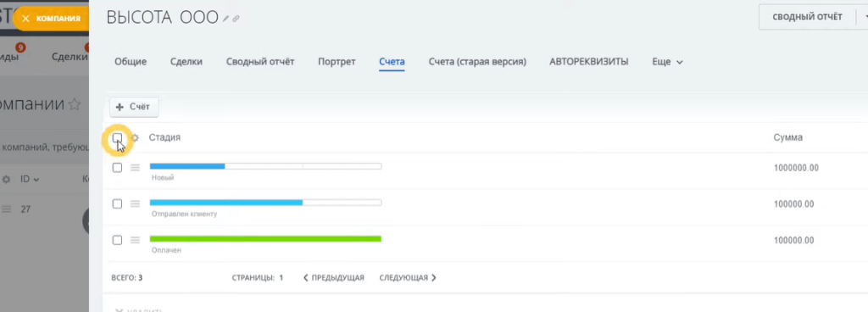This screenshot has width=868, height=312.
Task: Click amount 1000000.00
Action: pyautogui.click(x=796, y=168)
